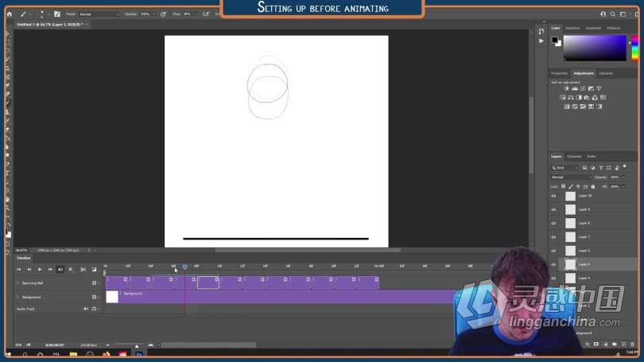Toggle lock all icon in Layers panel
644x362 pixels.
[593, 186]
